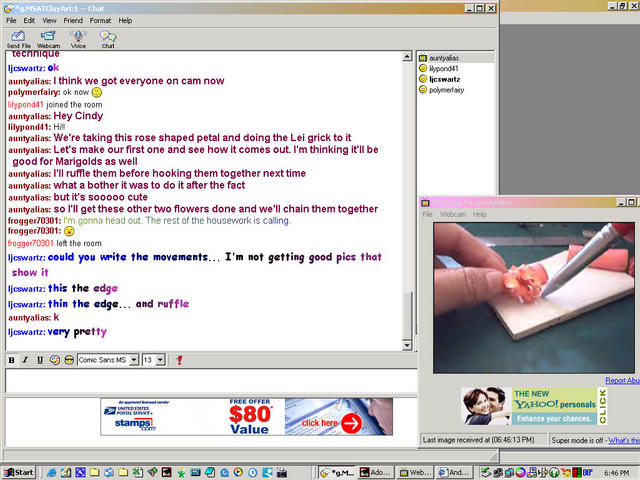Image resolution: width=640 pixels, height=480 pixels.
Task: Open the Webcam toolbar button
Action: [x=48, y=39]
